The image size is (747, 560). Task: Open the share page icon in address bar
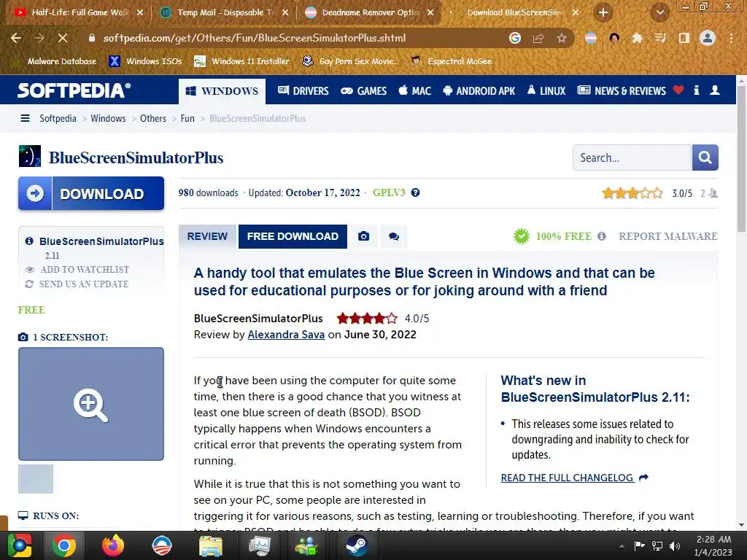538,38
